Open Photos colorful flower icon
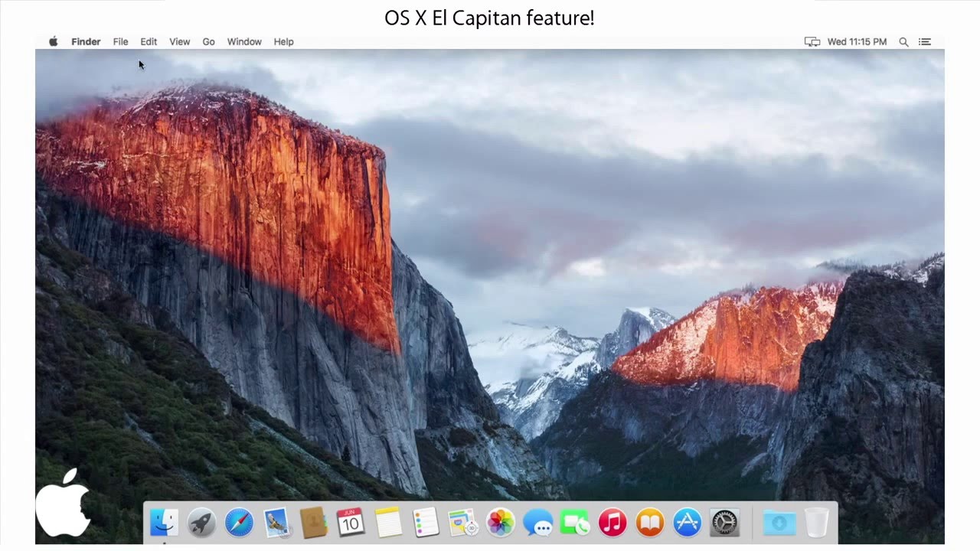Screen dimensions: 980x551 [x=501, y=523]
